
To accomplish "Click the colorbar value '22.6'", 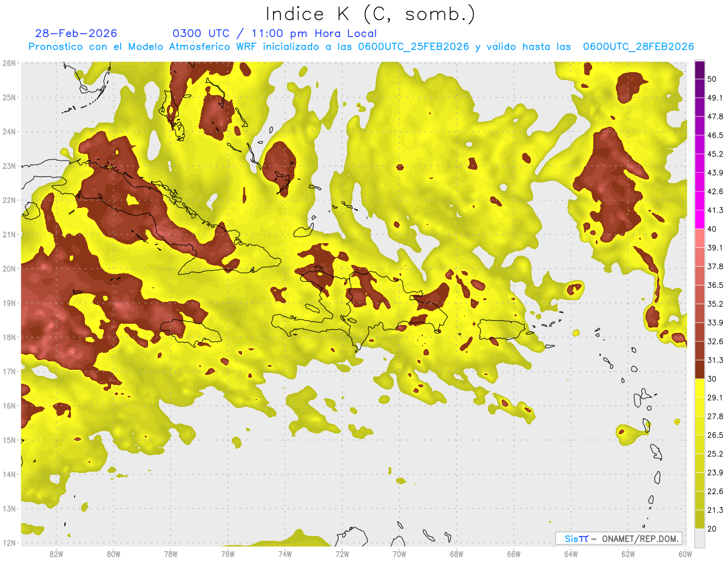I will [715, 492].
